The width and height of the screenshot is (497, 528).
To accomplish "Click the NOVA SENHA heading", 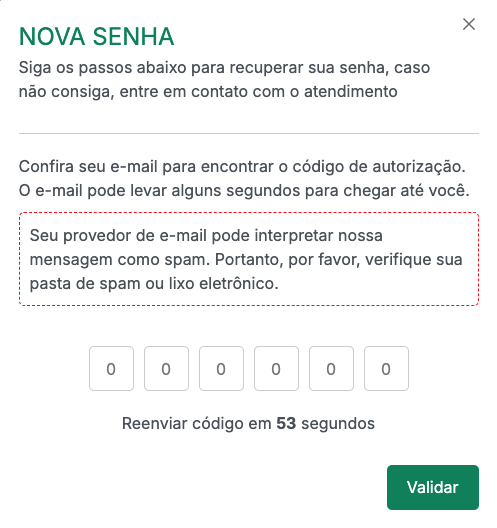I will [x=97, y=36].
